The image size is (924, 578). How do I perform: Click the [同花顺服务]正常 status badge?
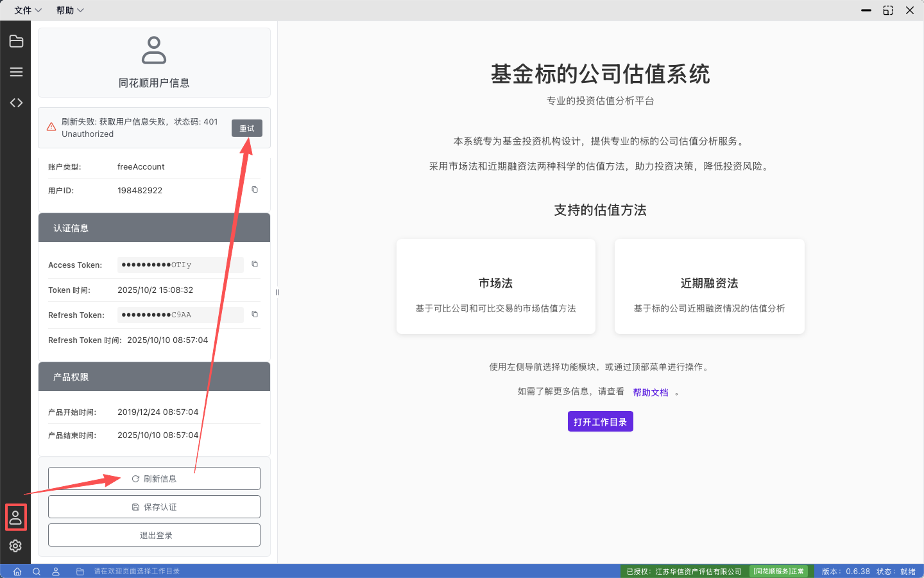point(778,572)
